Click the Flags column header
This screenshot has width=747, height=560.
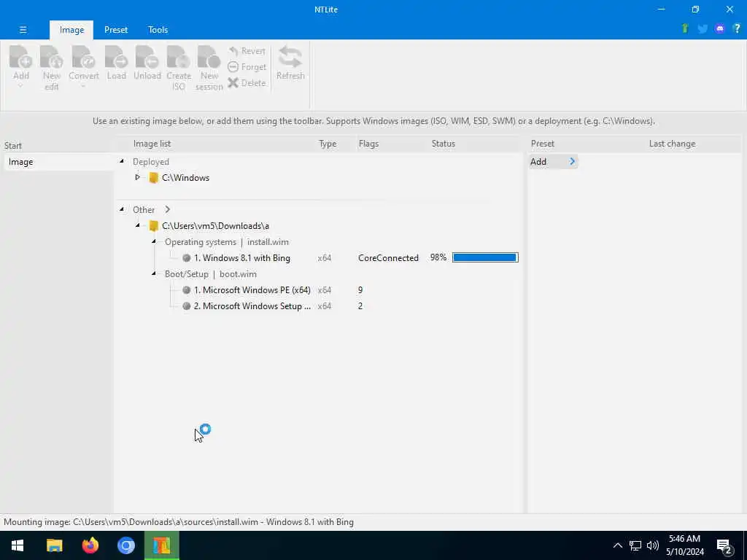pyautogui.click(x=368, y=144)
